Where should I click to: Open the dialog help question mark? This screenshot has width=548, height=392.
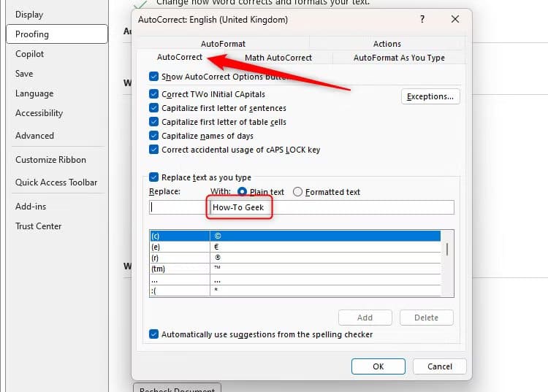pyautogui.click(x=422, y=19)
